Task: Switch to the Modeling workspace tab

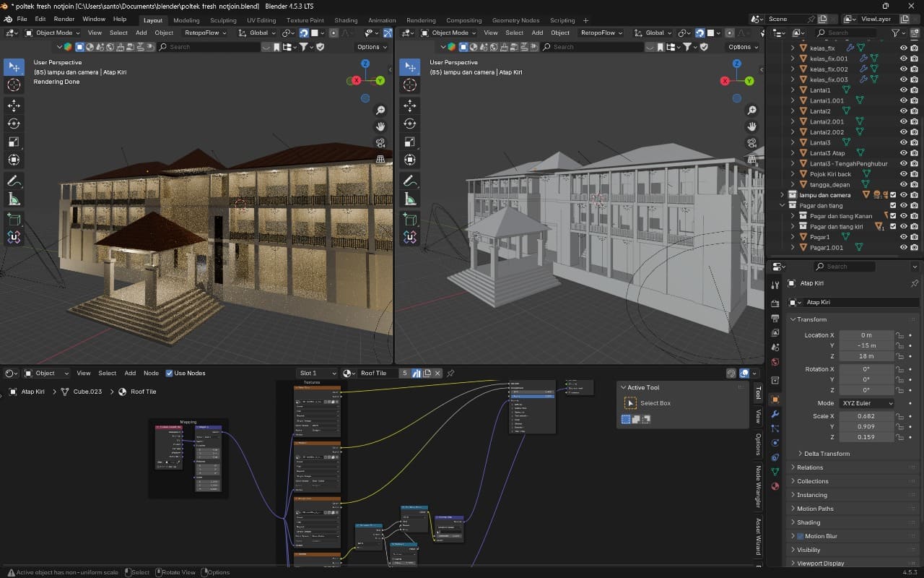Action: coord(186,20)
